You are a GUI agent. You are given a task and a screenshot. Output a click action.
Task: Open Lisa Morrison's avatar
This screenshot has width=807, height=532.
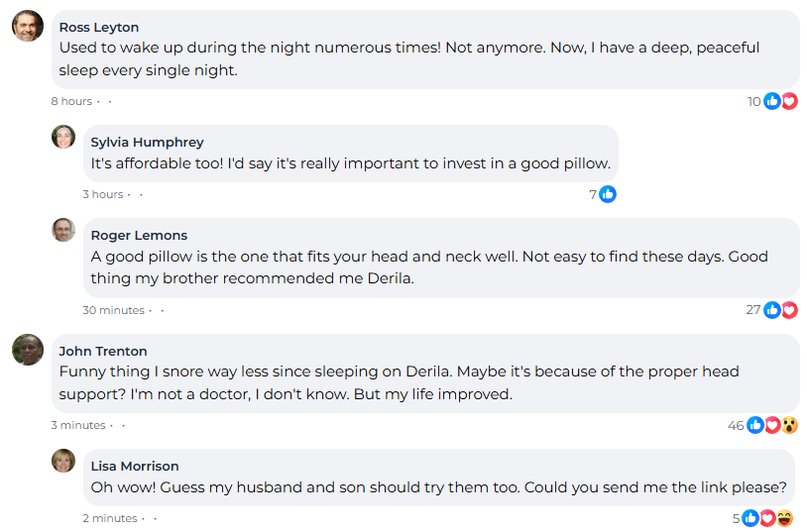[x=63, y=461]
